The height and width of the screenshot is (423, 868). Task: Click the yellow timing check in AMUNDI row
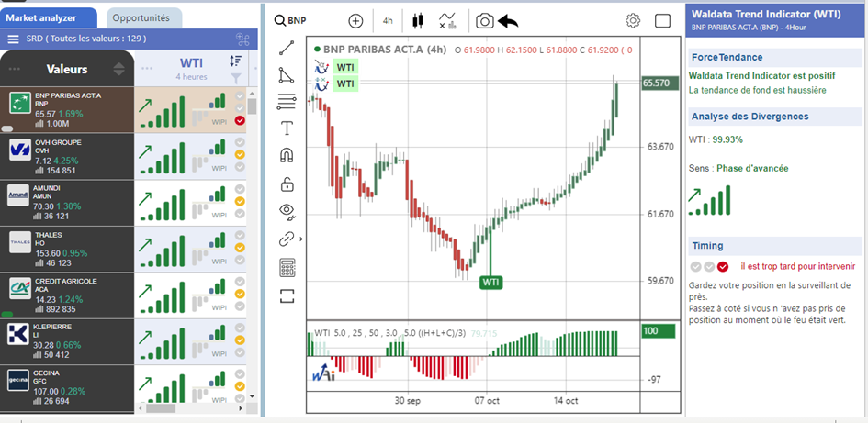pos(240,201)
